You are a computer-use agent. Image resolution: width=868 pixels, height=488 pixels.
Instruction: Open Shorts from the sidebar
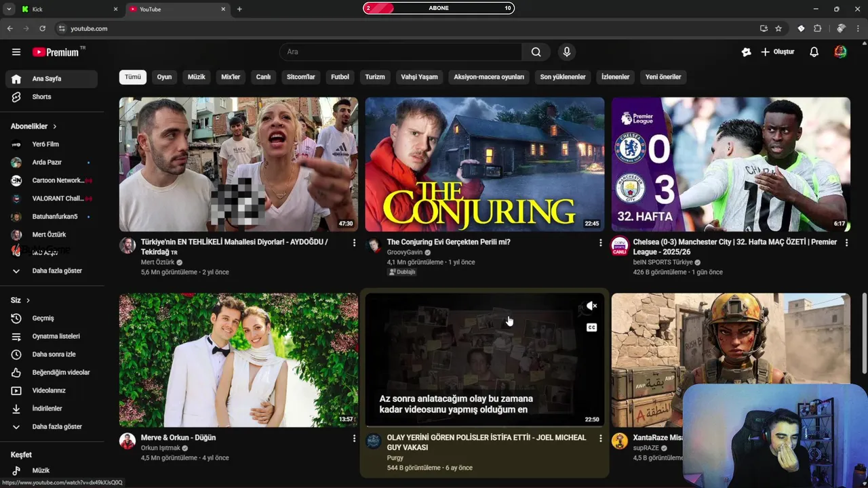click(52, 97)
